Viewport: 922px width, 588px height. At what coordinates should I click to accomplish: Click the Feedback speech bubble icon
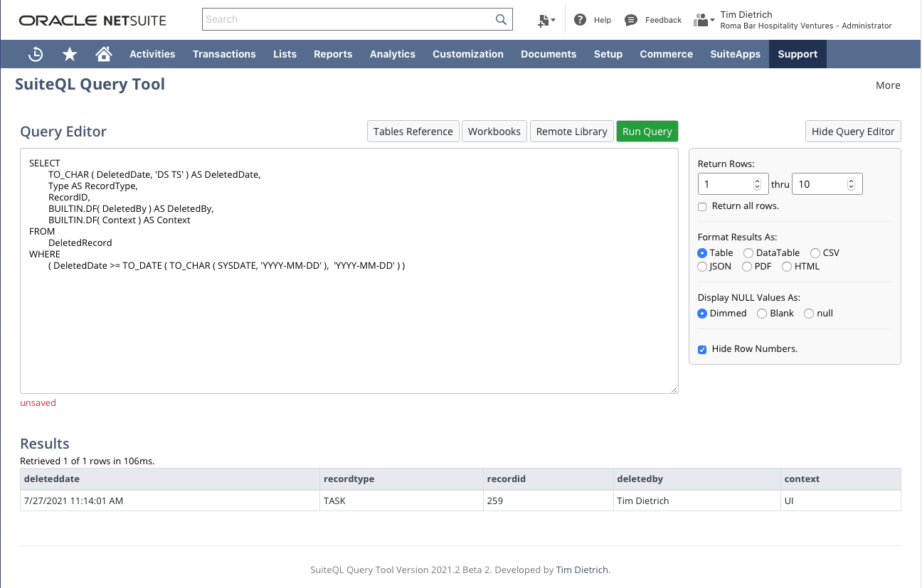point(631,20)
